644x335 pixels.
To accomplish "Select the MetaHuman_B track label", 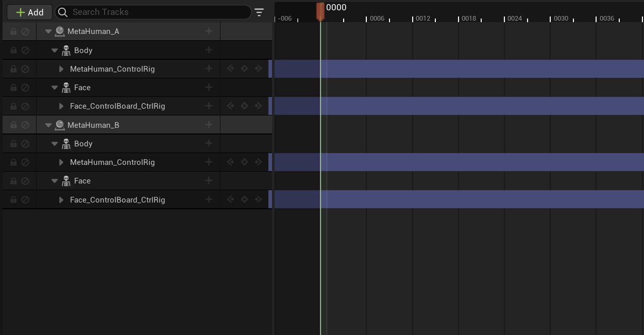I will [93, 125].
